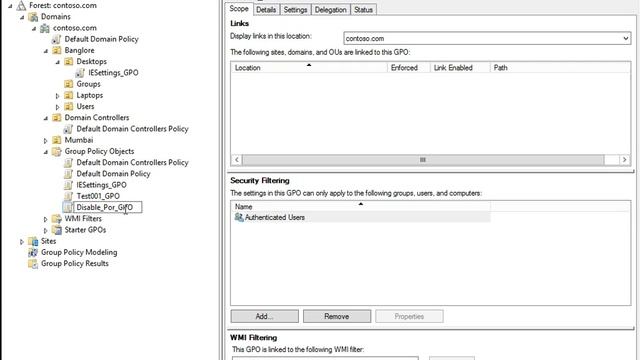640x360 pixels.
Task: Select Group Policy Results node
Action: [75, 264]
